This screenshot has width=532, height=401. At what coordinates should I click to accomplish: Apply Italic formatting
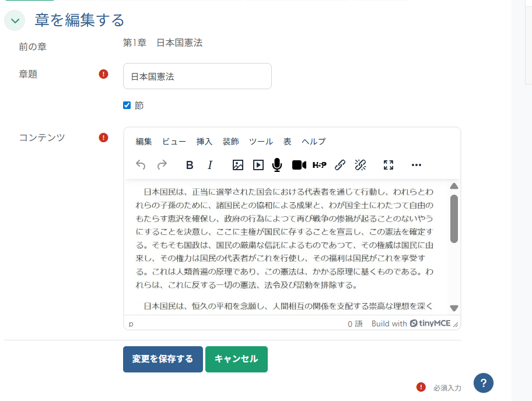[209, 165]
